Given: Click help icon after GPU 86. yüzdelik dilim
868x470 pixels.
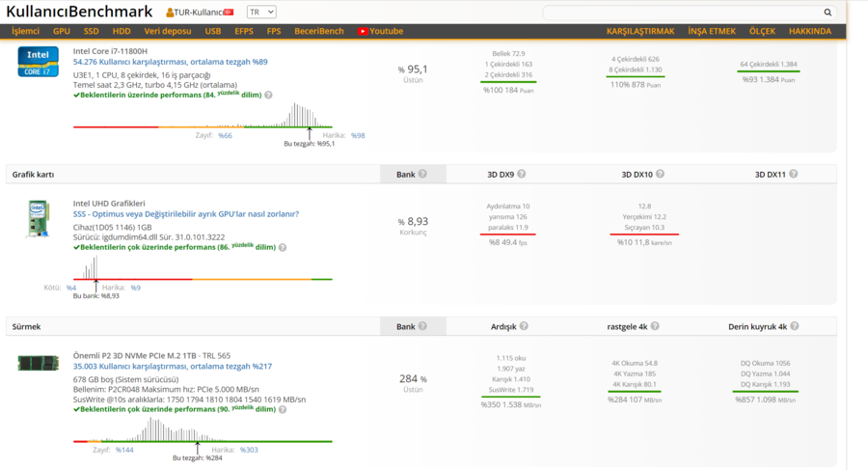Looking at the screenshot, I should coord(283,247).
